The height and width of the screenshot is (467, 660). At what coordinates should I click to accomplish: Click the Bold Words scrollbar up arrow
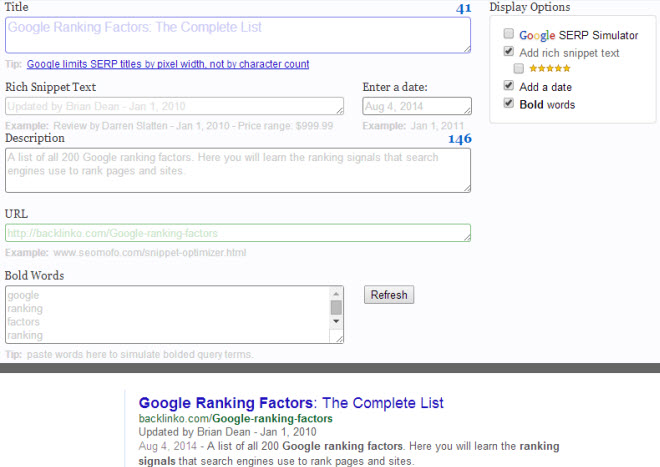click(x=336, y=294)
